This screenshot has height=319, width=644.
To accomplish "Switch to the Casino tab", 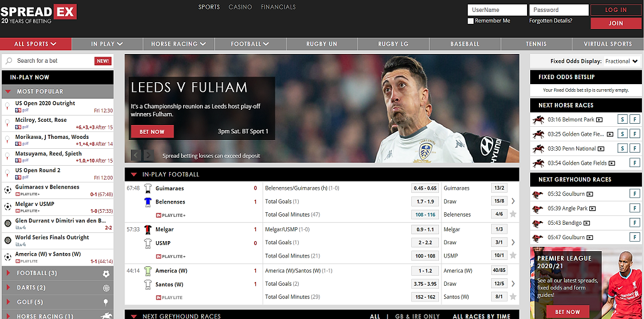I will coord(240,7).
